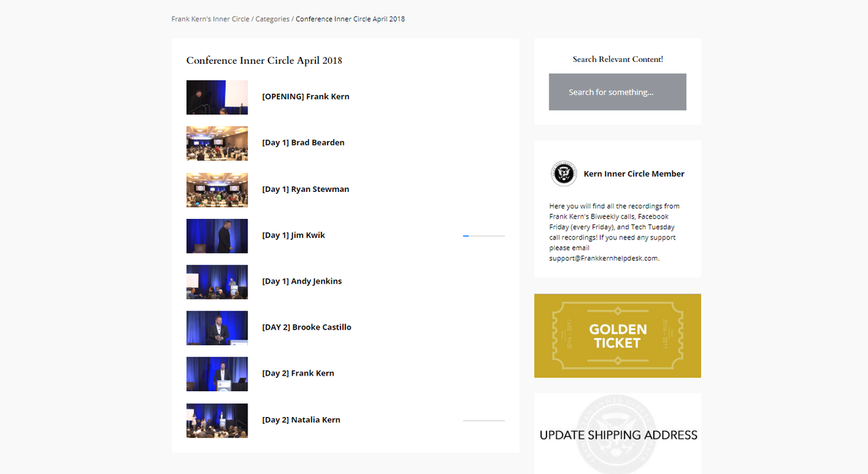The image size is (868, 474).
Task: Select the Search Relevant Content! heading
Action: 618,59
